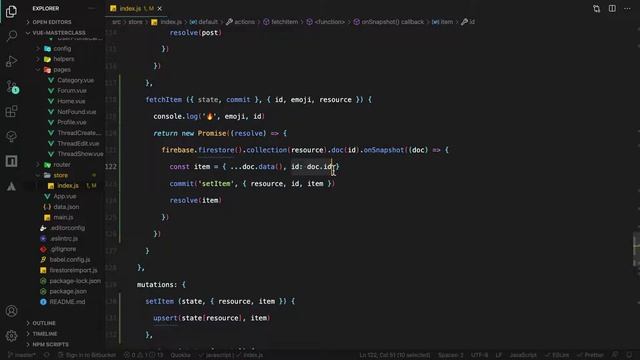This screenshot has height=360, width=640.
Task: Click 'fetchItem' function name in code
Action: [x=164, y=100]
